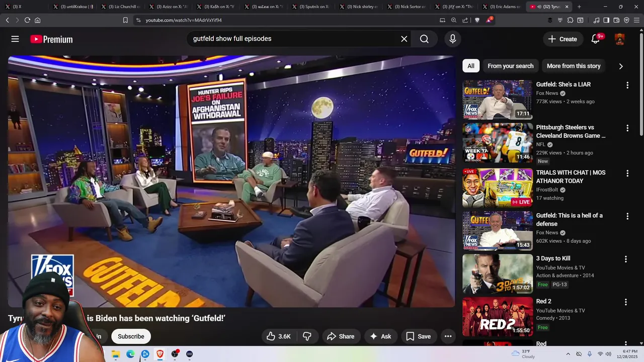Open the account avatar menu

[620, 39]
